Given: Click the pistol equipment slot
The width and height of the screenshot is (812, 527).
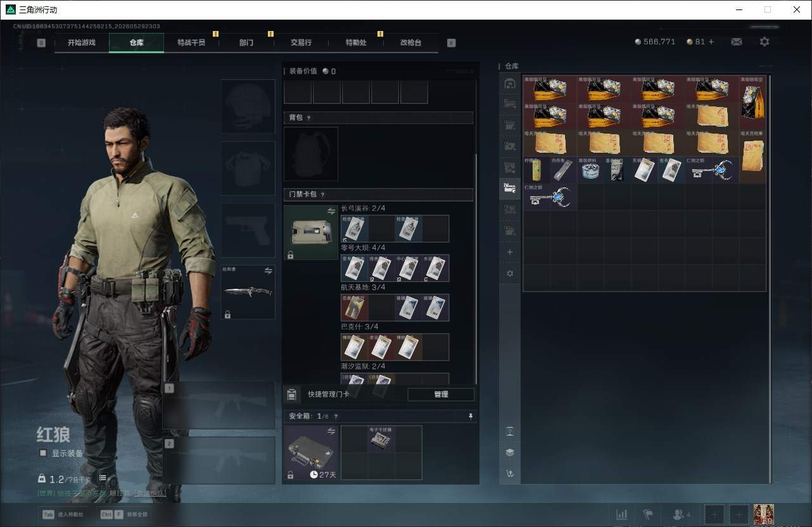Looking at the screenshot, I should coord(248,230).
